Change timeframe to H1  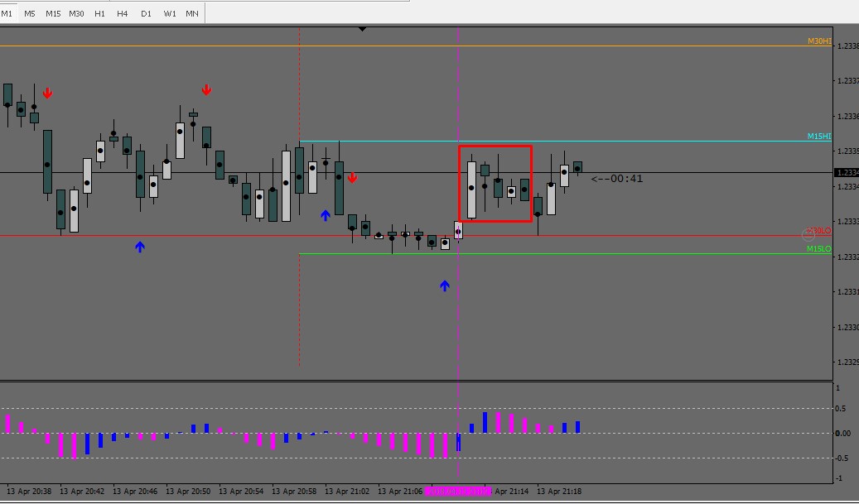point(99,14)
